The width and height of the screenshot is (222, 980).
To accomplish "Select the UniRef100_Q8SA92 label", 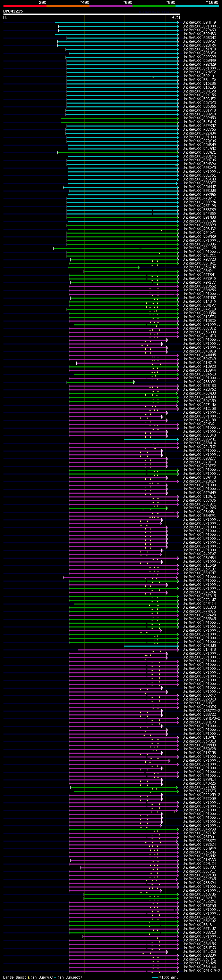I will 199,382.
